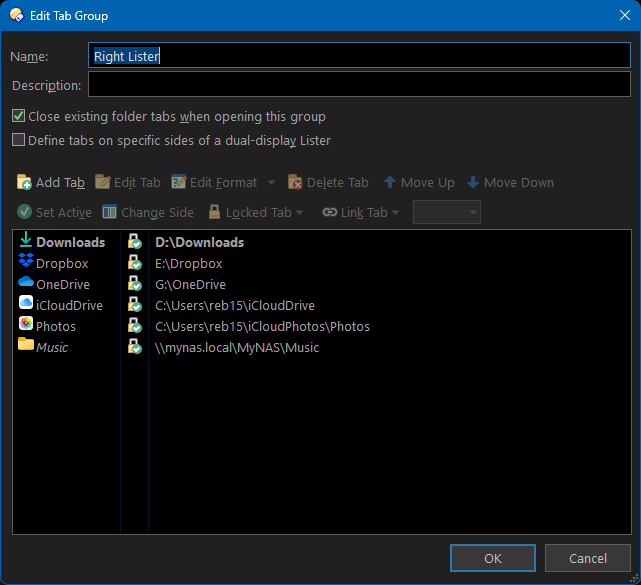Click the Set Active toolbar button

pos(54,212)
